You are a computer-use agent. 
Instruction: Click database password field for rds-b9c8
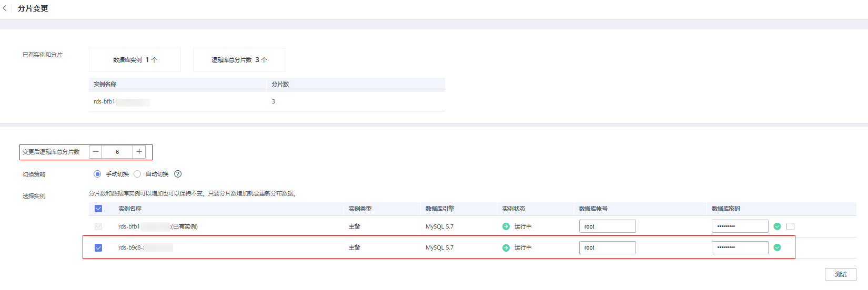[740, 247]
